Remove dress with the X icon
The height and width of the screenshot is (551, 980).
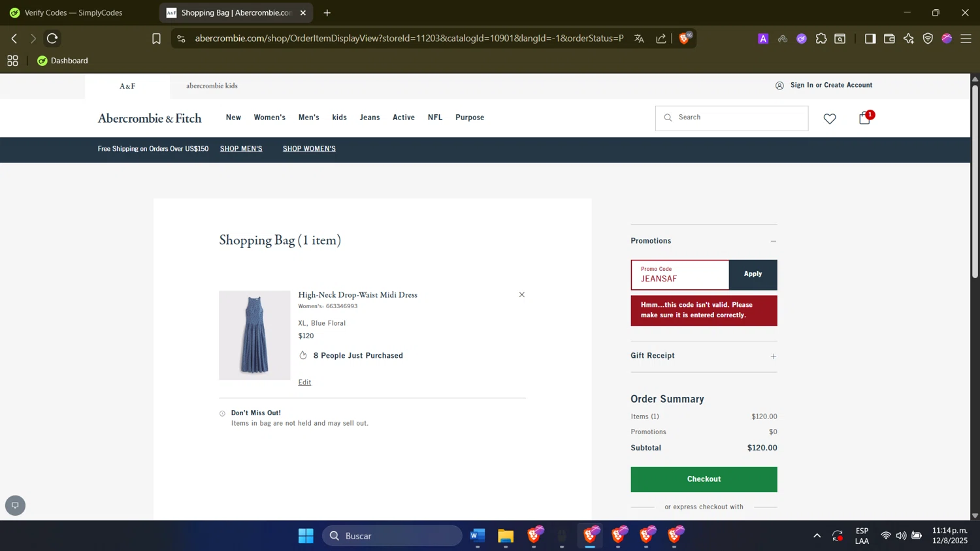coord(522,294)
